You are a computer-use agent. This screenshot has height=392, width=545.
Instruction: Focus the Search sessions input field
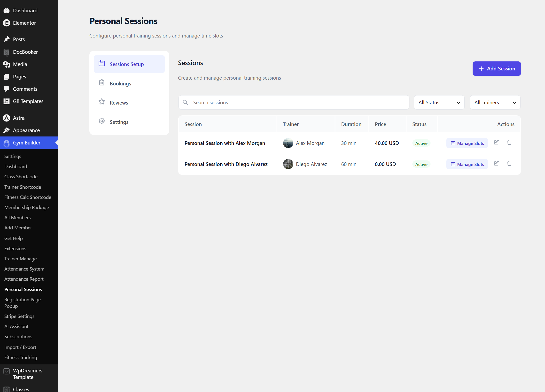pyautogui.click(x=294, y=102)
